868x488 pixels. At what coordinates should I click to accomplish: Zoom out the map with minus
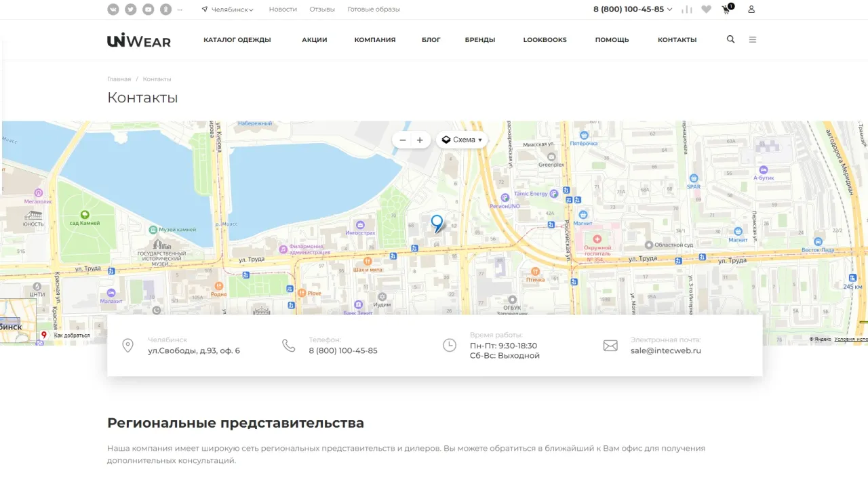(403, 140)
